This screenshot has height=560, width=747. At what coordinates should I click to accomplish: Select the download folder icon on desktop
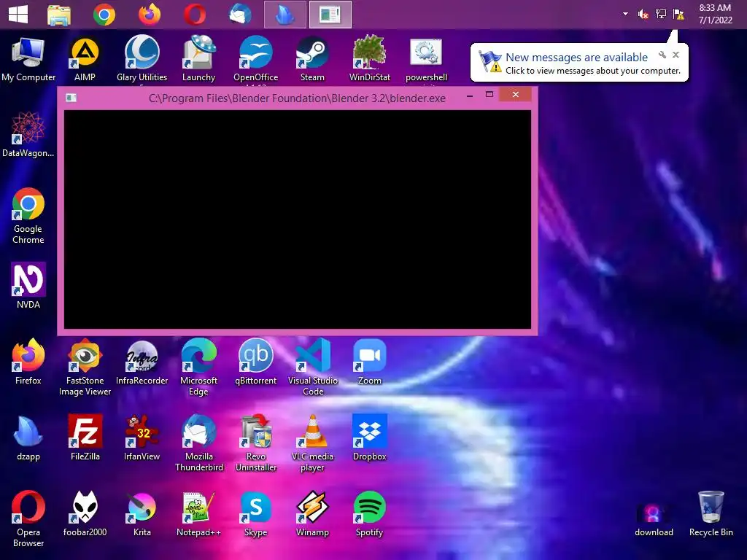coord(654,519)
